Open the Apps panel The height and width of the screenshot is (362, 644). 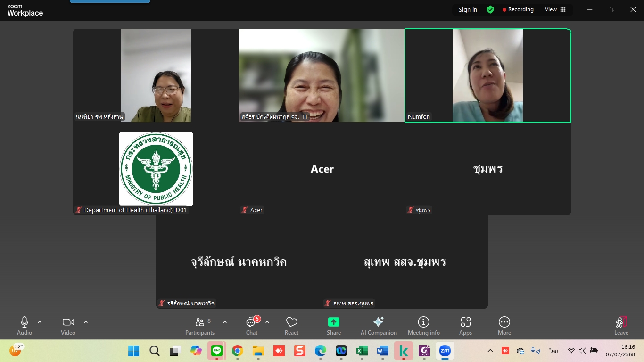tap(465, 325)
